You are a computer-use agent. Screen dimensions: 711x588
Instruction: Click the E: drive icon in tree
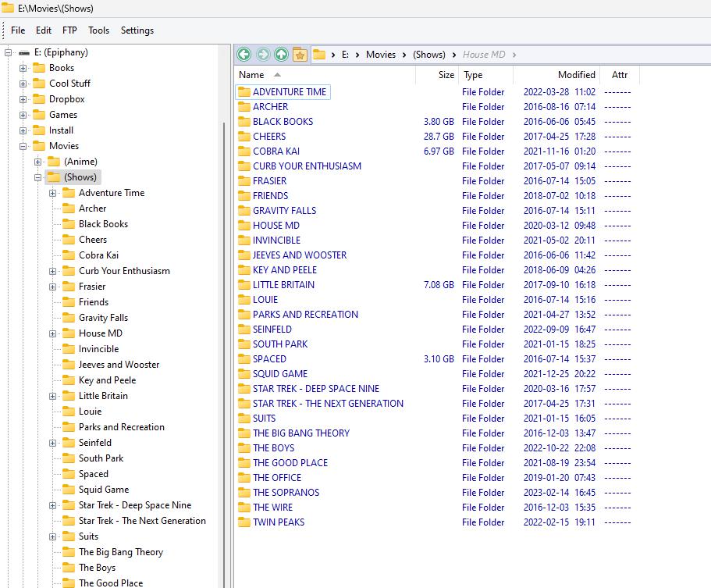pos(24,52)
